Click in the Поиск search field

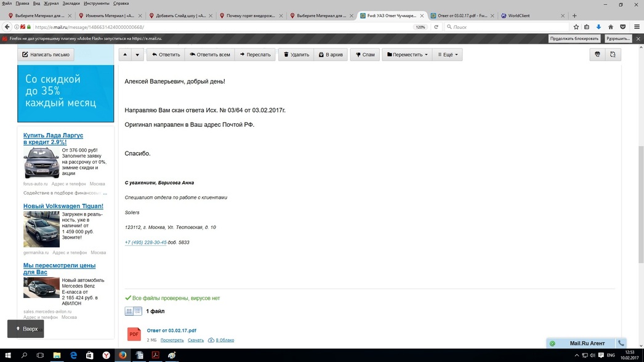[505, 27]
